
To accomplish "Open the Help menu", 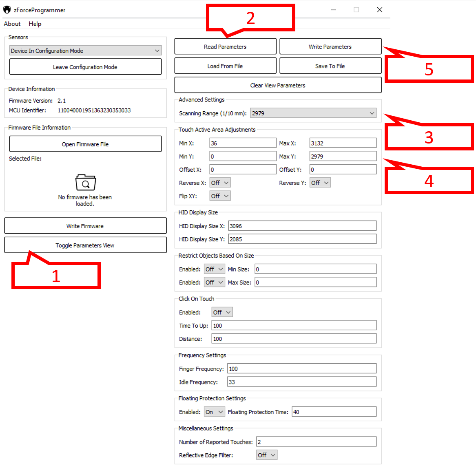I will (35, 24).
